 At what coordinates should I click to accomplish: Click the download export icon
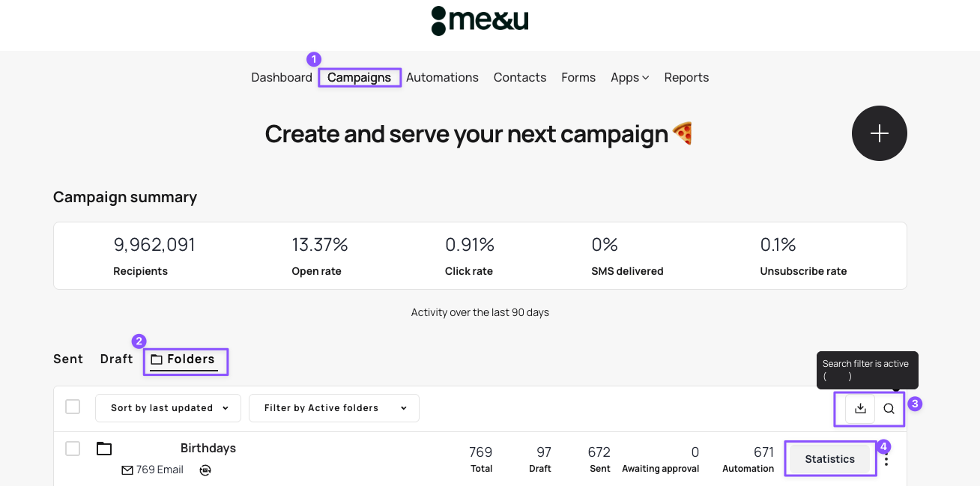(x=860, y=408)
